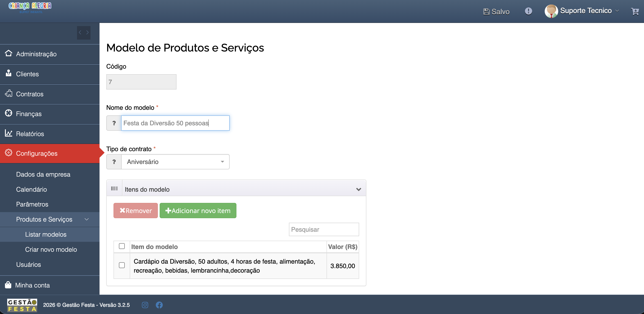The image size is (644, 314).
Task: Open the Tipo de contrato Aniversário dropdown
Action: (x=175, y=162)
